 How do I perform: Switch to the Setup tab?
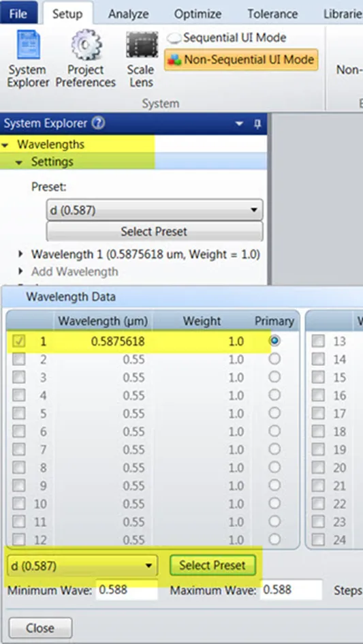pyautogui.click(x=67, y=14)
